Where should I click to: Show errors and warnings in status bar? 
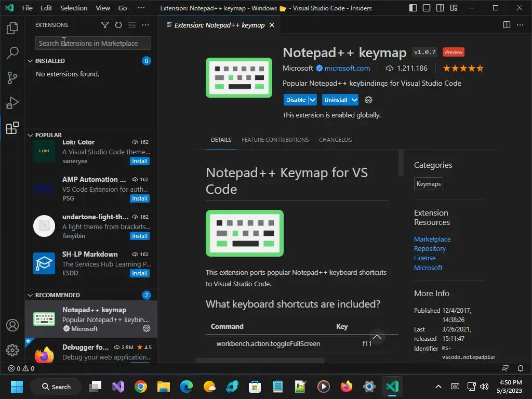tap(21, 368)
